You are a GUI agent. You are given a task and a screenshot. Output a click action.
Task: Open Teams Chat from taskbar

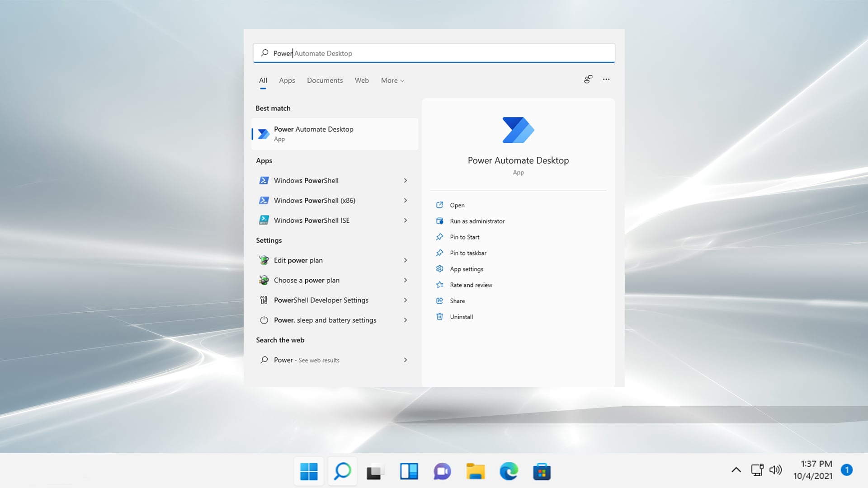(442, 471)
